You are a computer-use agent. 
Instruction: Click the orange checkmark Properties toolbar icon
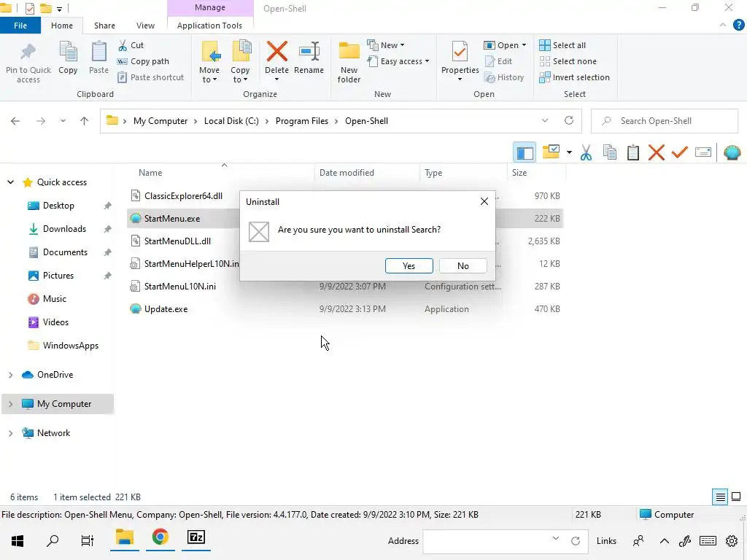(679, 152)
